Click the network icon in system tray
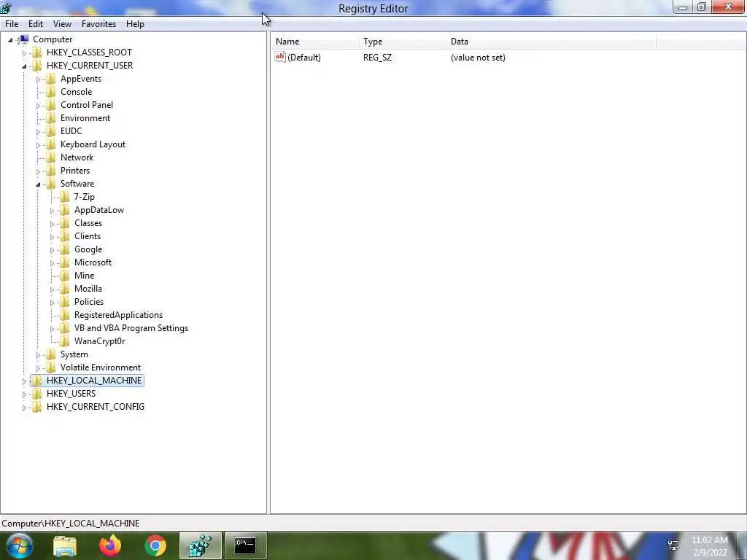 673,545
